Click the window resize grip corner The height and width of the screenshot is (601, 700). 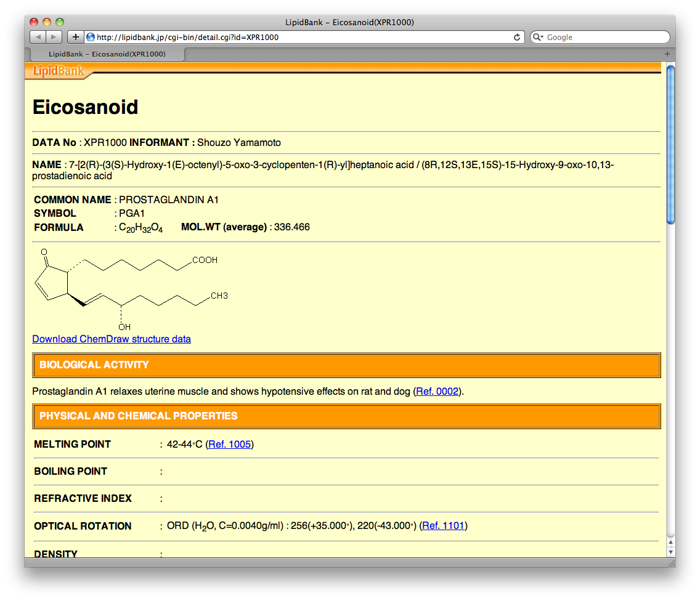pos(671,563)
